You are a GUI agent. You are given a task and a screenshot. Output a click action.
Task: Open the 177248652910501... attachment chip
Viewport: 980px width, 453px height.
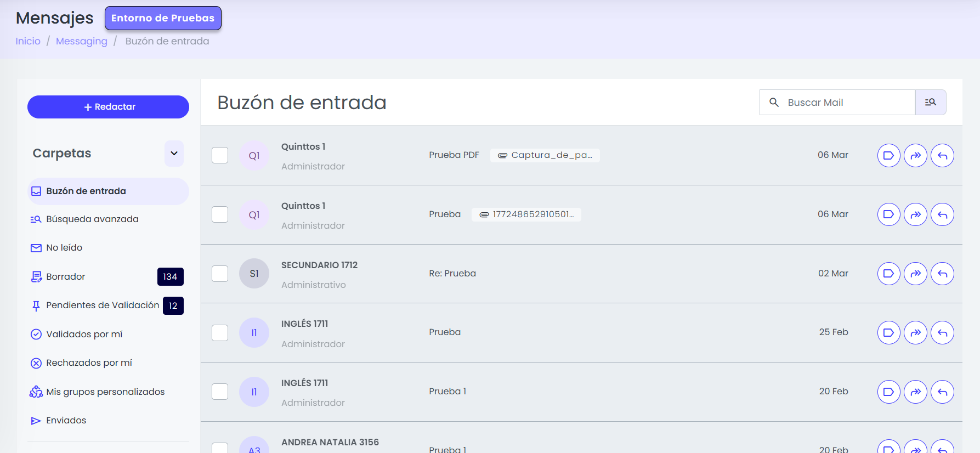pos(526,214)
